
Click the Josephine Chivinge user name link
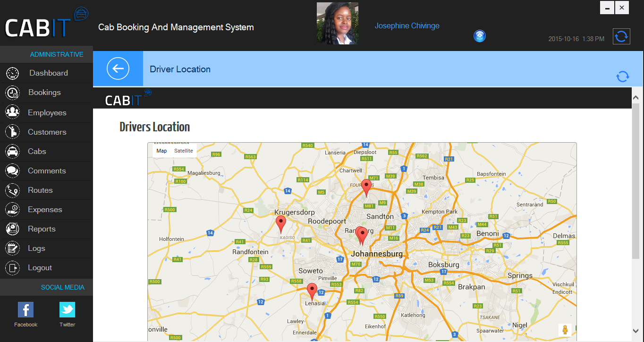tap(407, 26)
